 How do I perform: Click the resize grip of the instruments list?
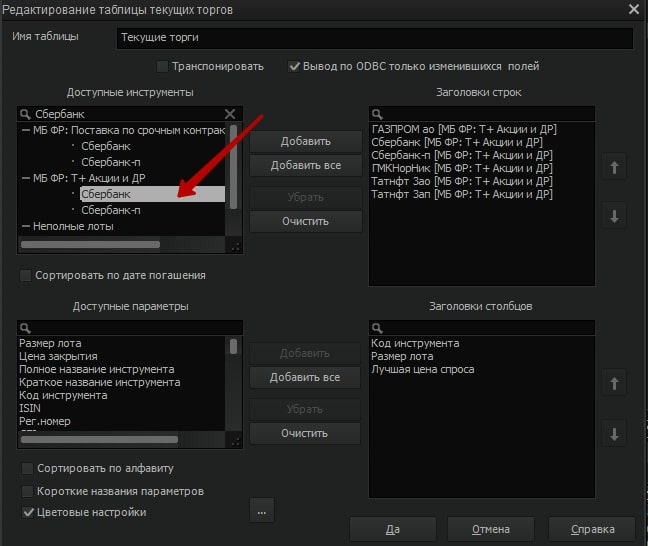click(x=235, y=247)
